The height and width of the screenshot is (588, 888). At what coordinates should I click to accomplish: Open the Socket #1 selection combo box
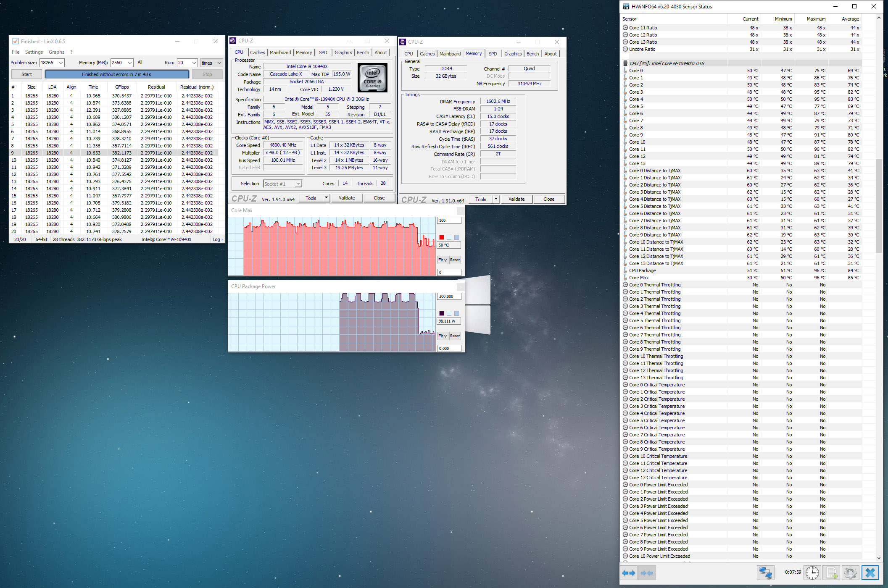282,184
